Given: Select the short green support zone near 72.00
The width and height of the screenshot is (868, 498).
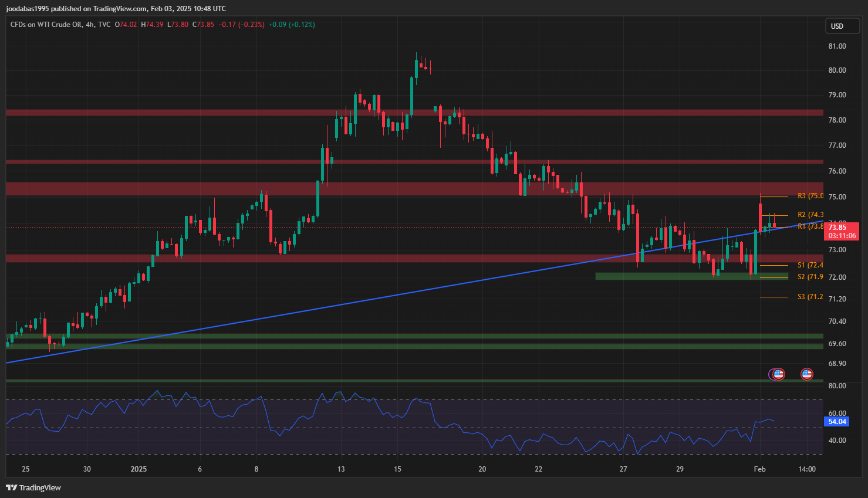Looking at the screenshot, I should pos(691,276).
